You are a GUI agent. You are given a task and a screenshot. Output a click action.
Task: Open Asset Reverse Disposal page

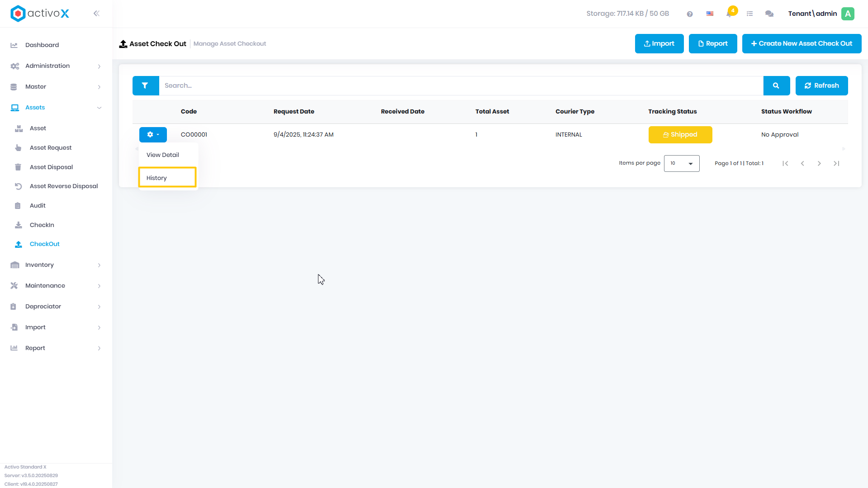[64, 186]
